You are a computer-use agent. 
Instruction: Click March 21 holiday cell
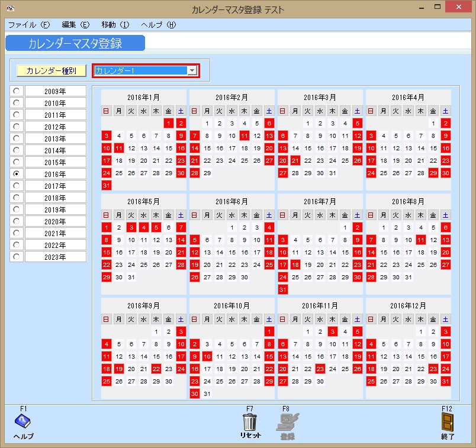(x=295, y=160)
